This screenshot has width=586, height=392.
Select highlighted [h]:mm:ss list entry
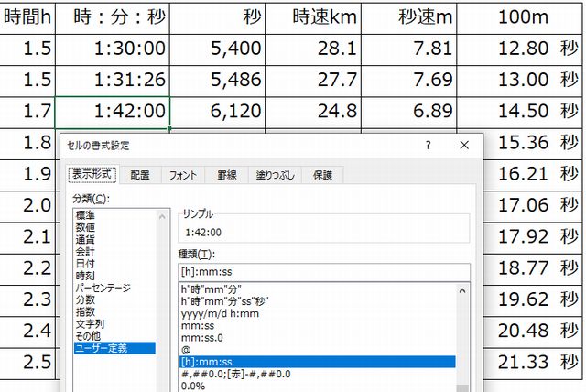pyautogui.click(x=318, y=362)
